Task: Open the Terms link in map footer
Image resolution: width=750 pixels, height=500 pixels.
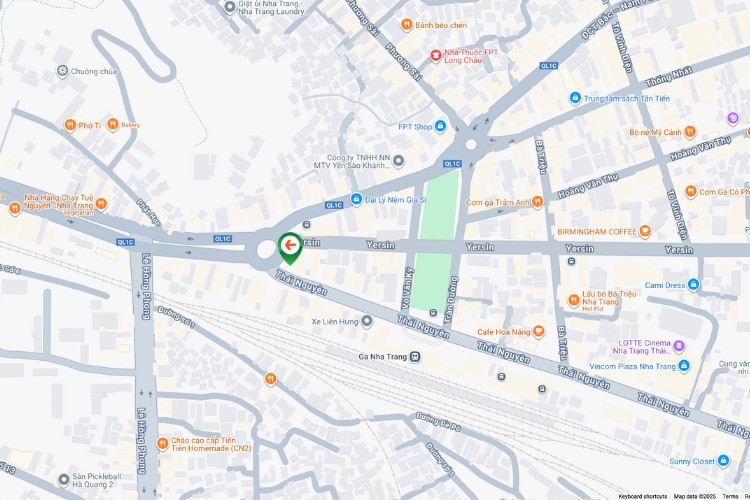Action: [730, 496]
